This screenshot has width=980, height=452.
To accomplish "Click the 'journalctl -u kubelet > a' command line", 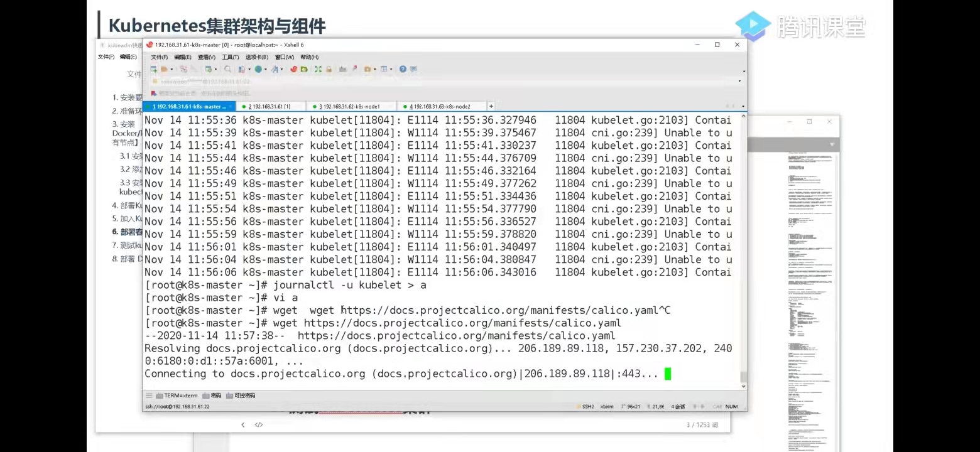I will click(285, 285).
